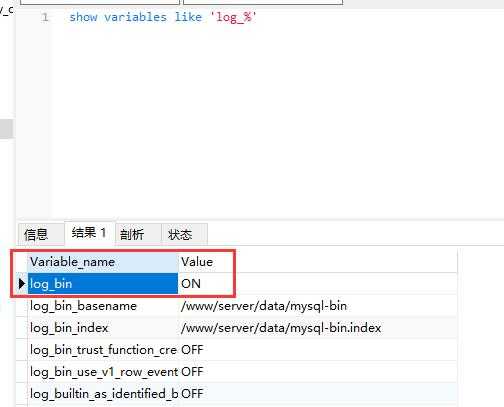Screen dimensions: 504x407
Task: Place cursor in the SQL query line
Action: (x=163, y=17)
